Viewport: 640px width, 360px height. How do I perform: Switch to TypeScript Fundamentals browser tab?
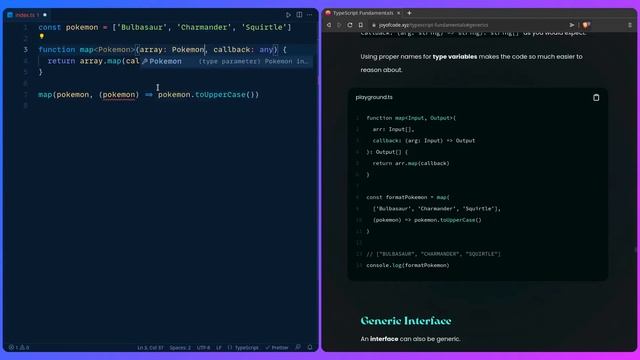click(363, 13)
